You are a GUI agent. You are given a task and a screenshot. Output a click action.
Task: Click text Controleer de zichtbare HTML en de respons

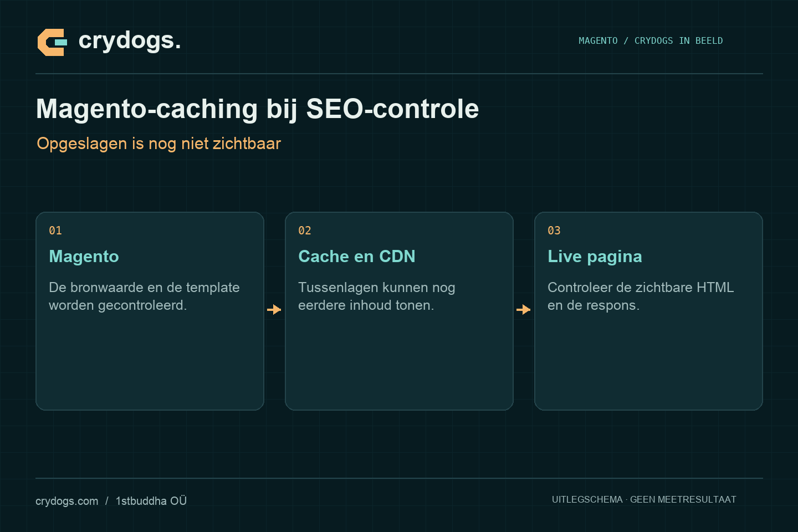[x=641, y=296]
